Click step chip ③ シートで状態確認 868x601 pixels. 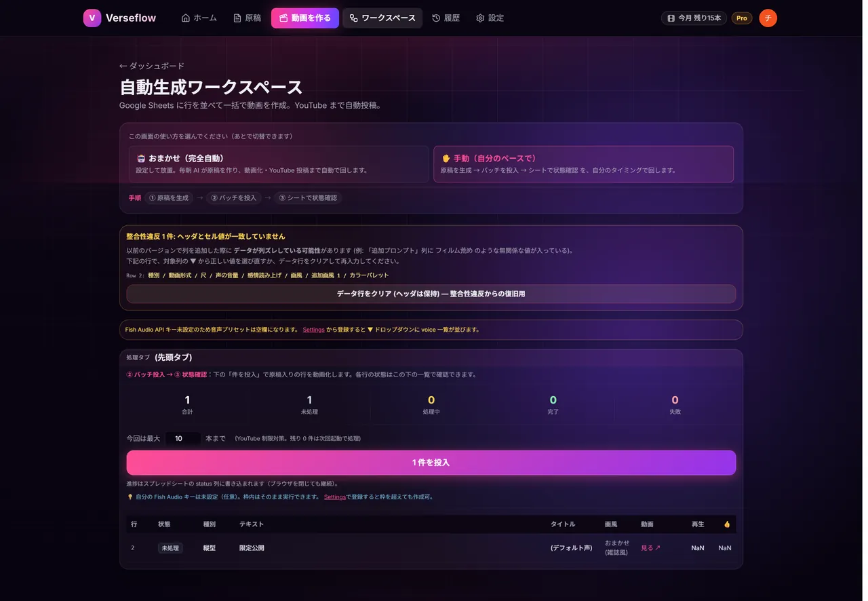(x=308, y=198)
